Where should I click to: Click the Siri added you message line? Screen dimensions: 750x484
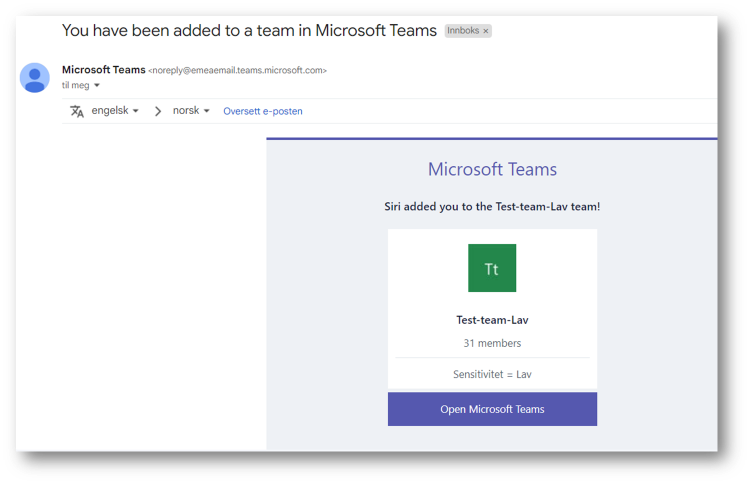pyautogui.click(x=492, y=207)
